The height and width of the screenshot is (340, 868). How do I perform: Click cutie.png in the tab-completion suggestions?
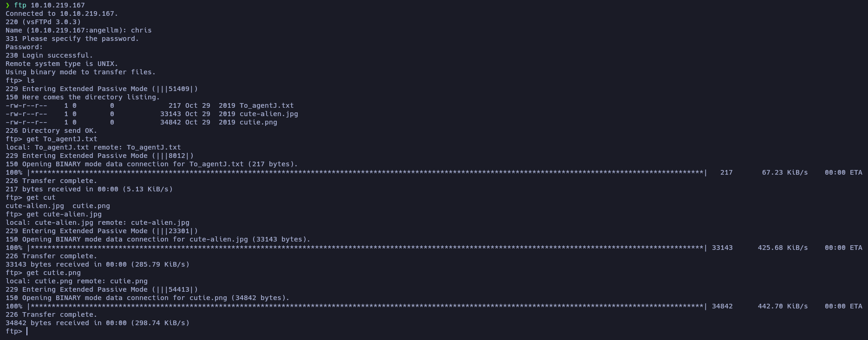91,206
